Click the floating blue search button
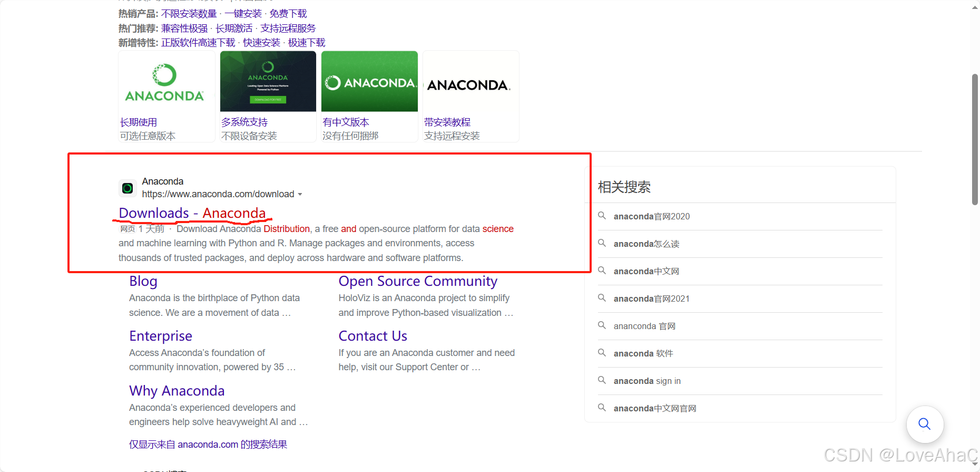This screenshot has width=980, height=472. point(925,424)
